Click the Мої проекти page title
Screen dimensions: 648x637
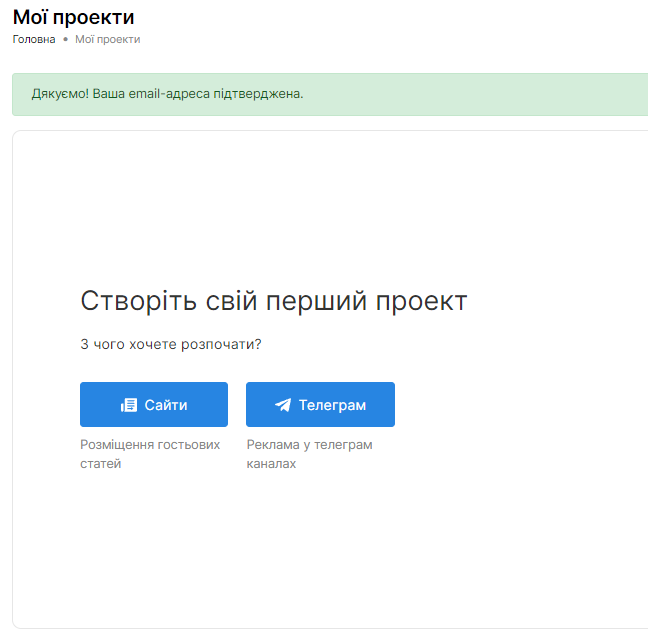point(73,17)
